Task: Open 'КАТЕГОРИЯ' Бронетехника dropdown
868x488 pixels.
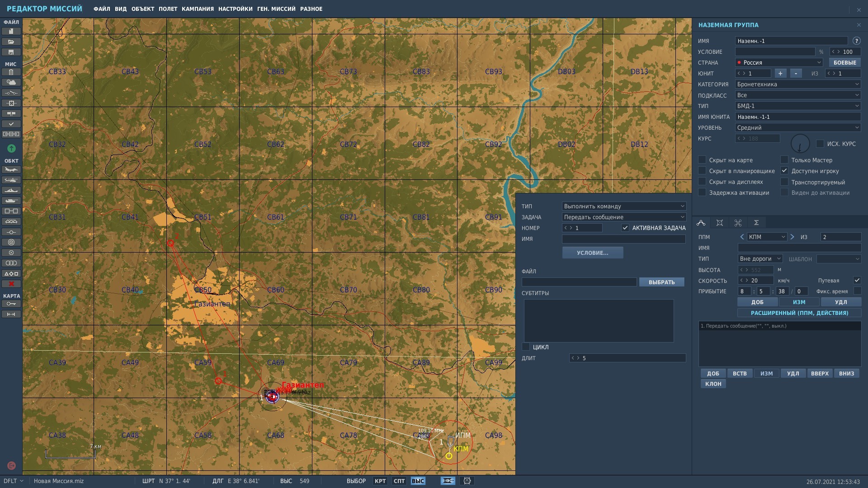Action: (798, 84)
